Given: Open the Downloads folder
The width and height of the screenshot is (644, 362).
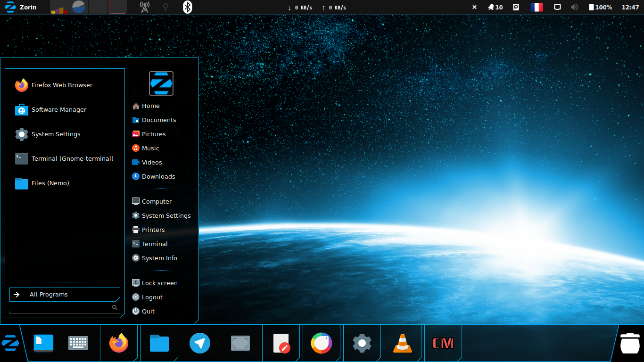Looking at the screenshot, I should pos(154,177).
